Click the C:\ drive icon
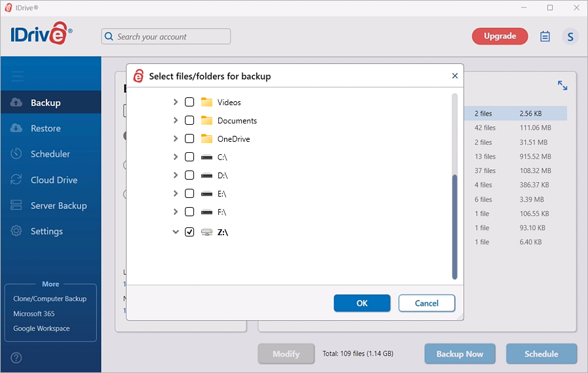Image resolution: width=588 pixels, height=373 pixels. (x=206, y=157)
